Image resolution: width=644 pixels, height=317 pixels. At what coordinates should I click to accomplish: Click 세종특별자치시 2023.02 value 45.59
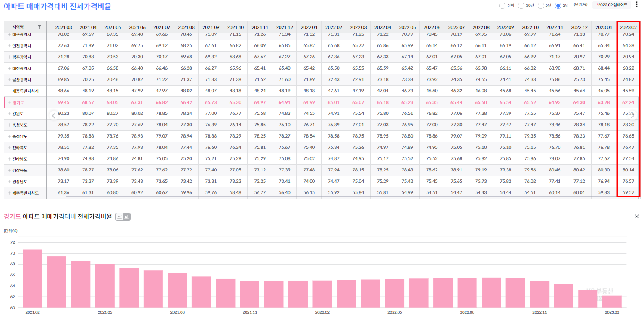tap(628, 91)
